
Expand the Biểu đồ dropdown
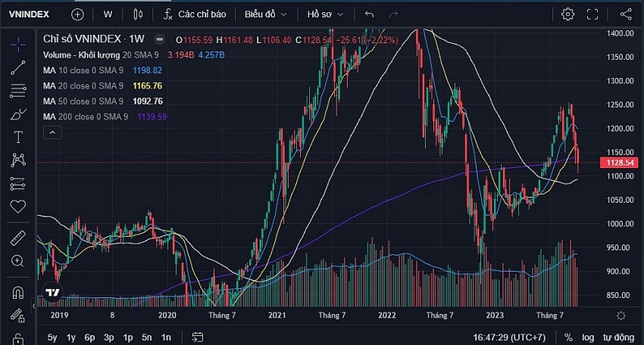click(266, 14)
